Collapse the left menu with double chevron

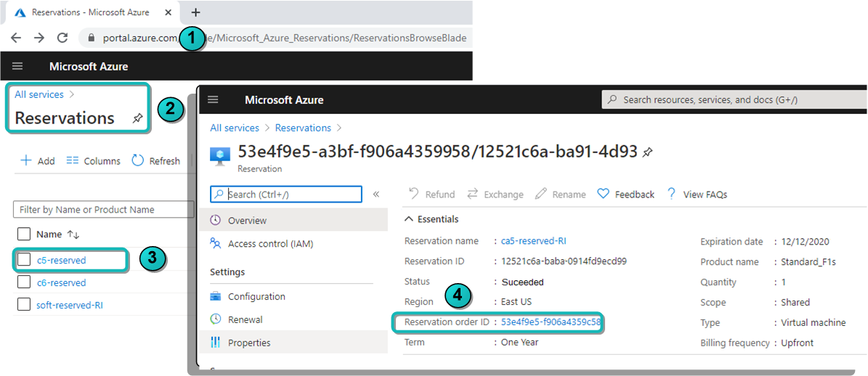point(376,195)
